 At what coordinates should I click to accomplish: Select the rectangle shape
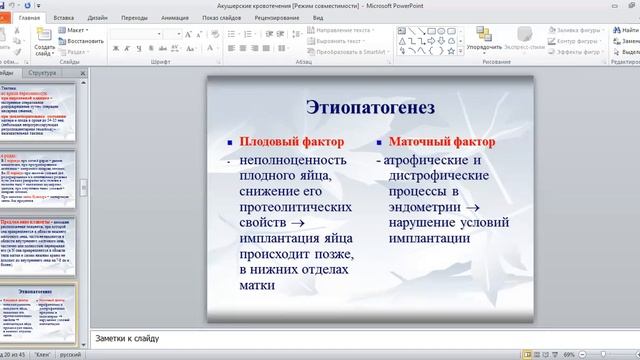click(431, 31)
